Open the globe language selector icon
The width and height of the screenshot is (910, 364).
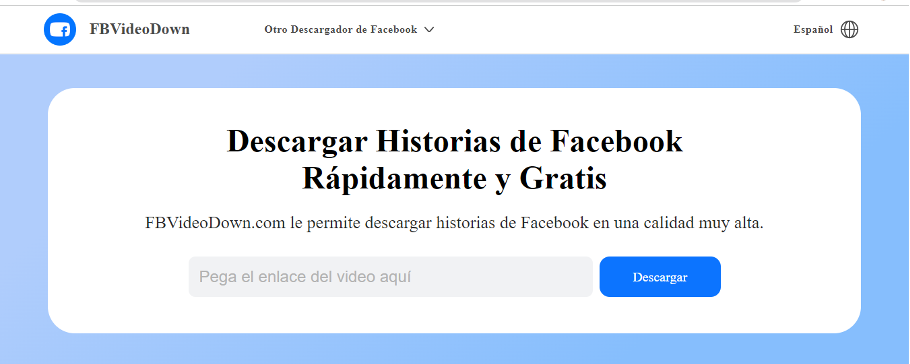[849, 30]
